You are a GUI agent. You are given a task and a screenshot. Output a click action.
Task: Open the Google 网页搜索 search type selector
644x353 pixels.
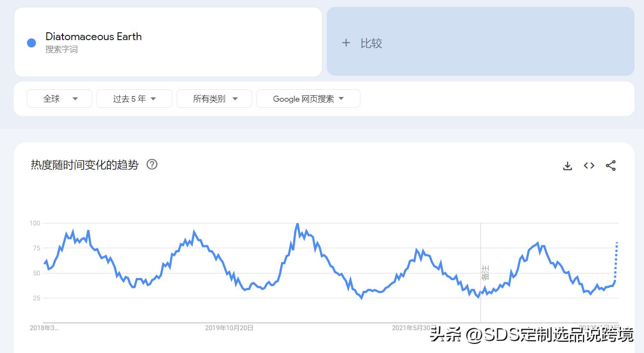point(308,98)
